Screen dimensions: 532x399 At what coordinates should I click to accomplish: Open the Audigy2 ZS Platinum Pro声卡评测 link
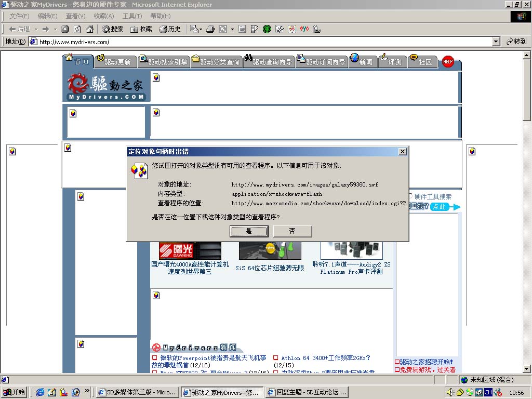click(352, 268)
